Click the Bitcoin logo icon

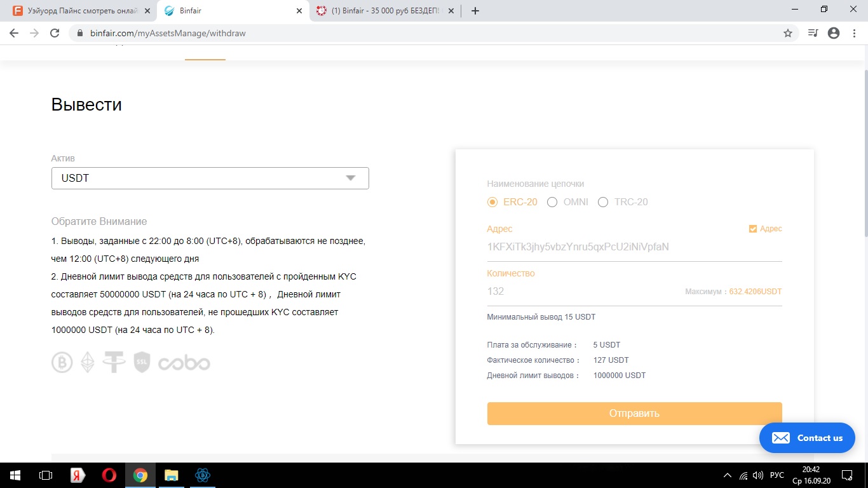point(62,362)
